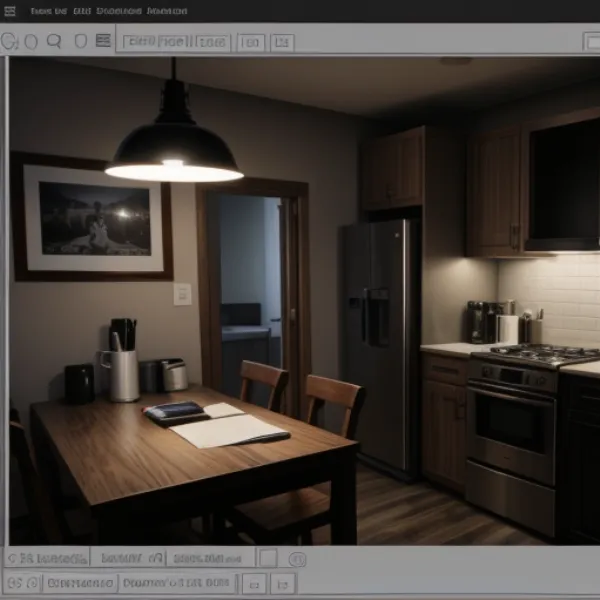Open the hamburger menu in the title bar
Image resolution: width=600 pixels, height=600 pixels.
[11, 11]
